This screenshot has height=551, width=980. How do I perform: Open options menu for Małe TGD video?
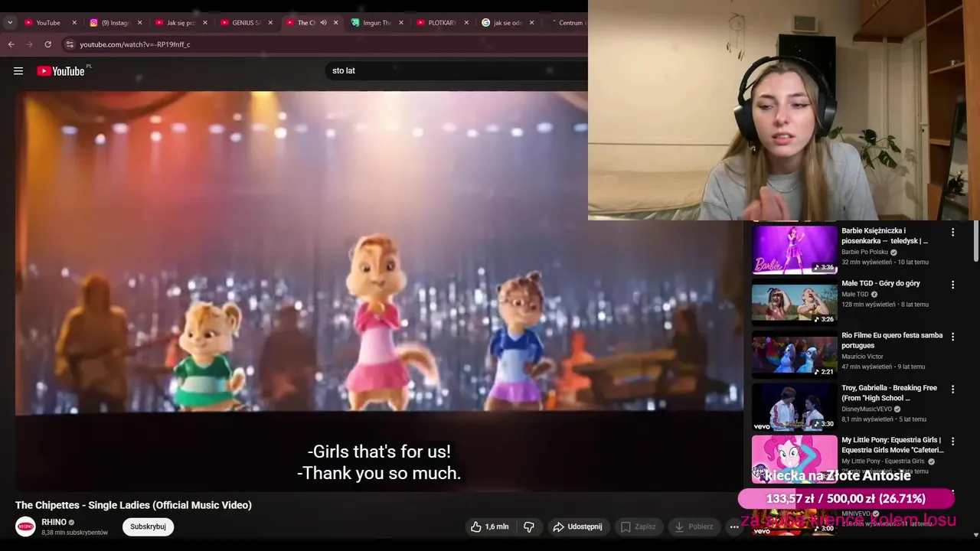click(x=953, y=285)
